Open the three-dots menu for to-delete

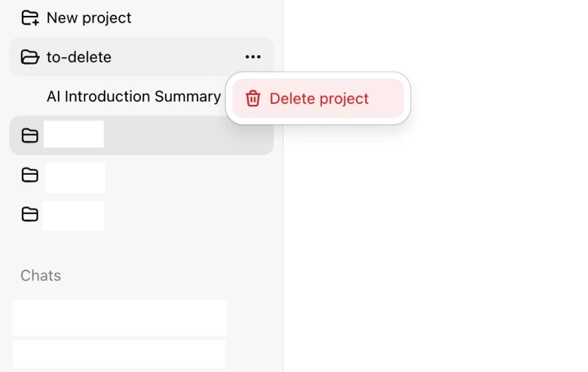pos(253,57)
